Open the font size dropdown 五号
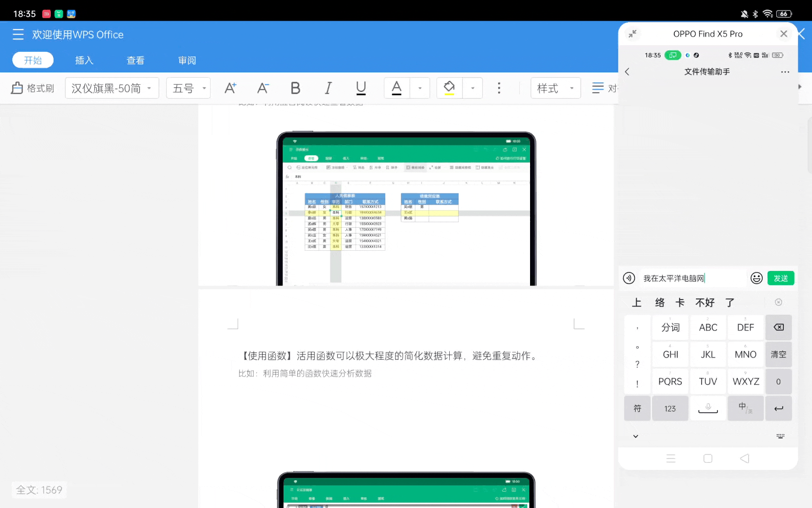 tap(188, 88)
